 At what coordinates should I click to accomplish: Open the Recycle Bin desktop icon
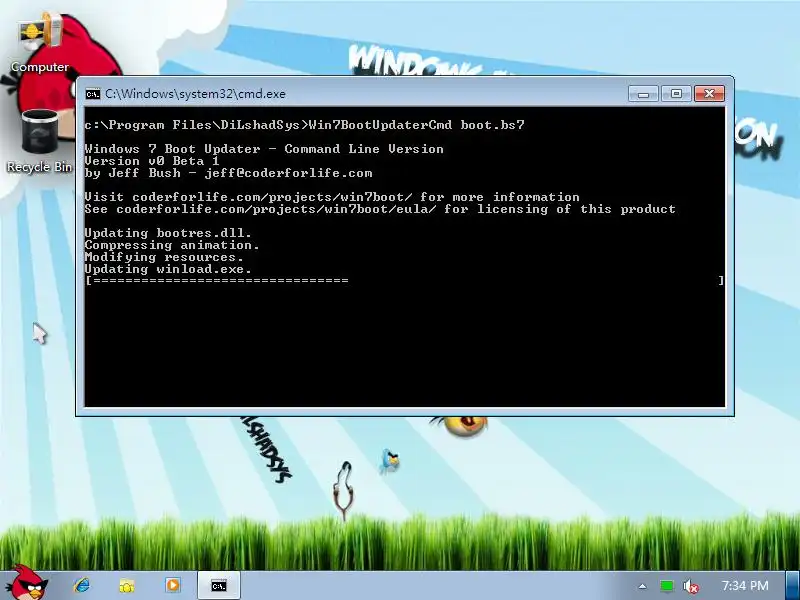click(39, 141)
